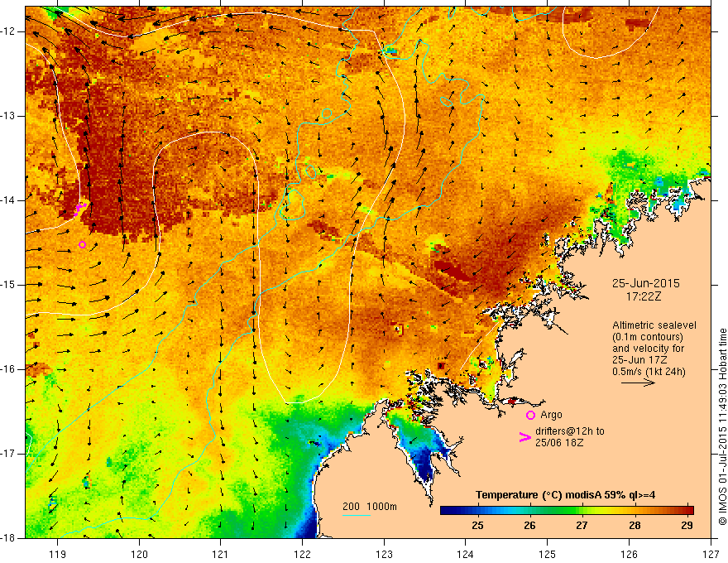The height and width of the screenshot is (563, 728).
Task: Click the latitude axis label '-13'
Action: pos(8,116)
